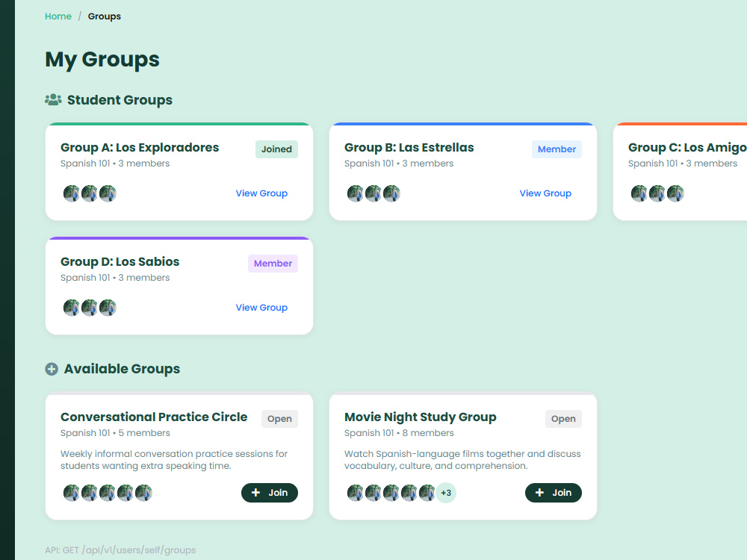The width and height of the screenshot is (747, 560).
Task: Select the Groups breadcrumb item
Action: click(x=105, y=16)
